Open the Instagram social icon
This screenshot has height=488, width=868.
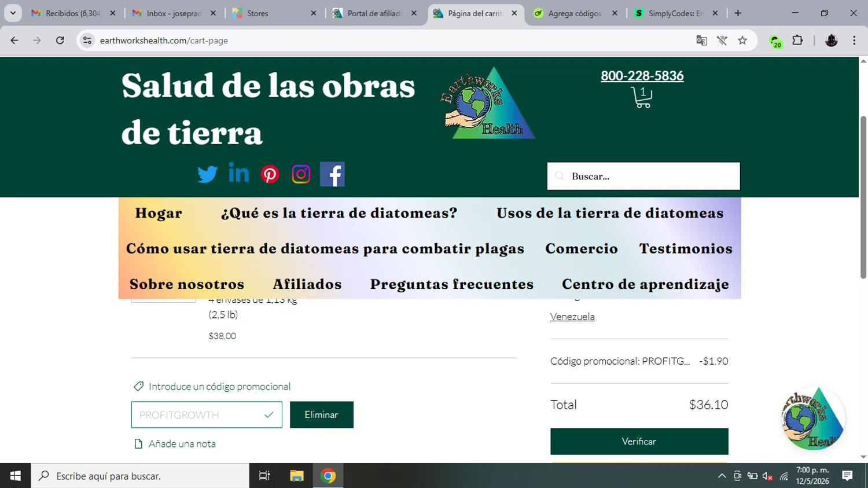pyautogui.click(x=301, y=174)
